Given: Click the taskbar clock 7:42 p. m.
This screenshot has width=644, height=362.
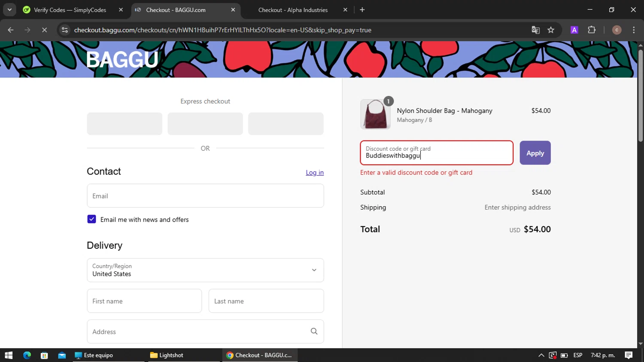Looking at the screenshot, I should [x=603, y=355].
